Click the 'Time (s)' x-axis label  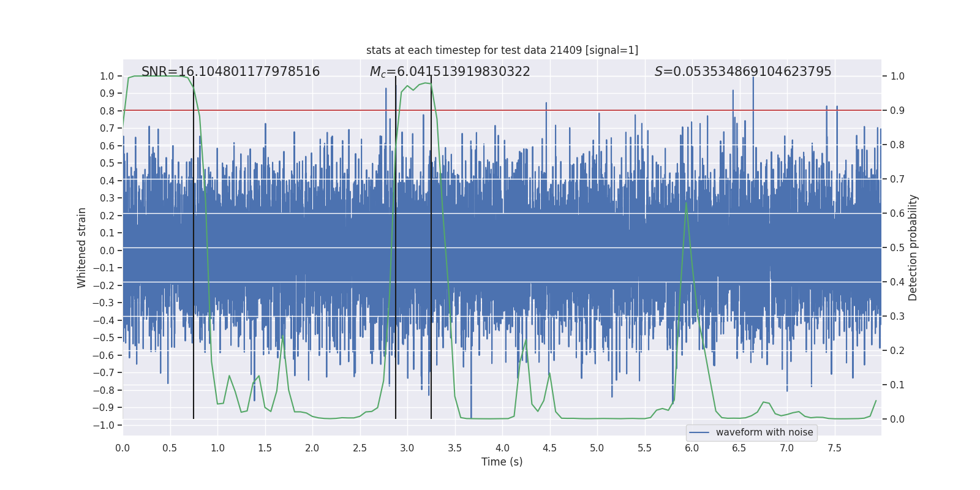(502, 462)
